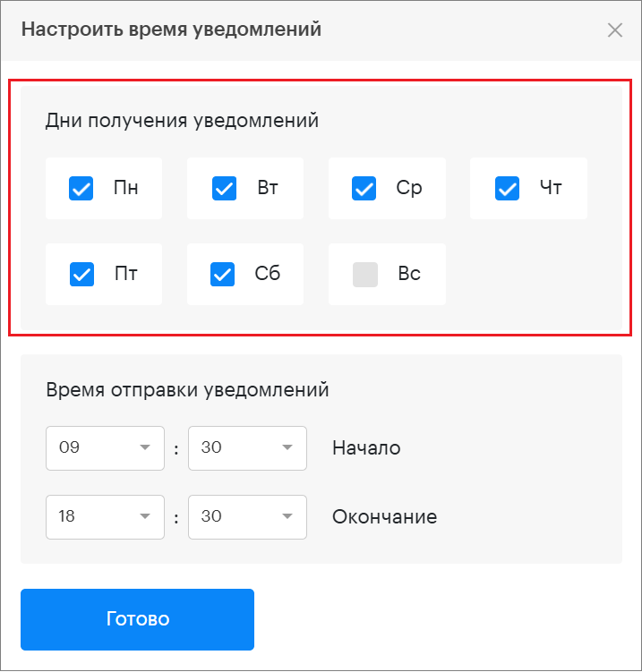642x672 pixels.
Task: Click the Начало label
Action: [366, 448]
